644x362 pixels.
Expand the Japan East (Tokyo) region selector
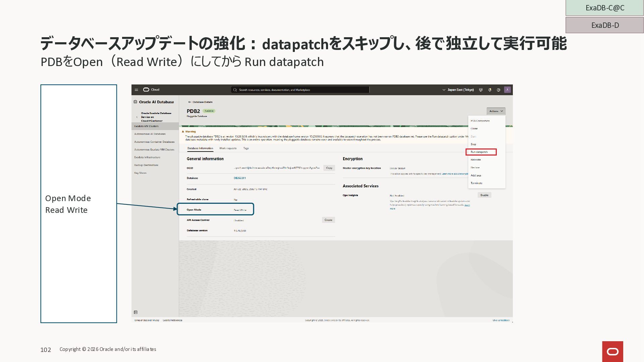point(458,90)
